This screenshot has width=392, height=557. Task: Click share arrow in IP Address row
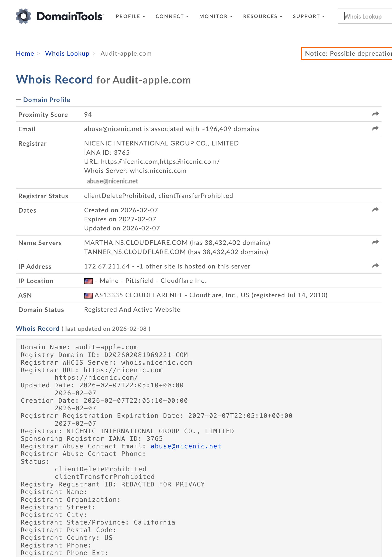(x=375, y=266)
